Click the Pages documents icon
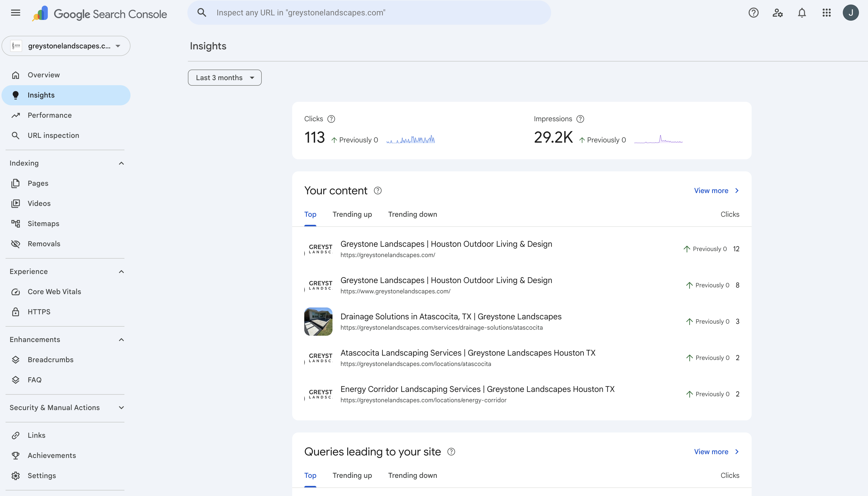868x496 pixels. pyautogui.click(x=16, y=183)
